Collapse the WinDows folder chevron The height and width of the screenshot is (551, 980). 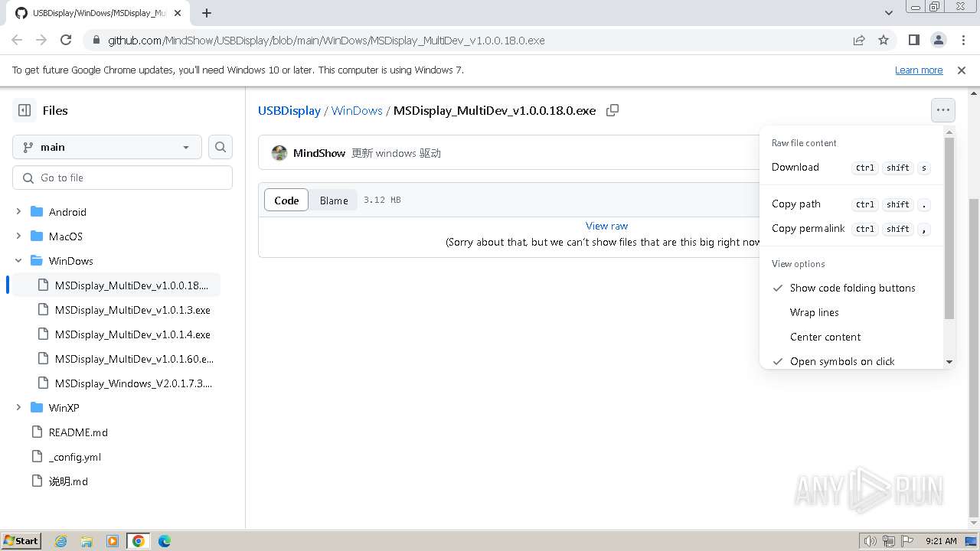[x=18, y=260]
